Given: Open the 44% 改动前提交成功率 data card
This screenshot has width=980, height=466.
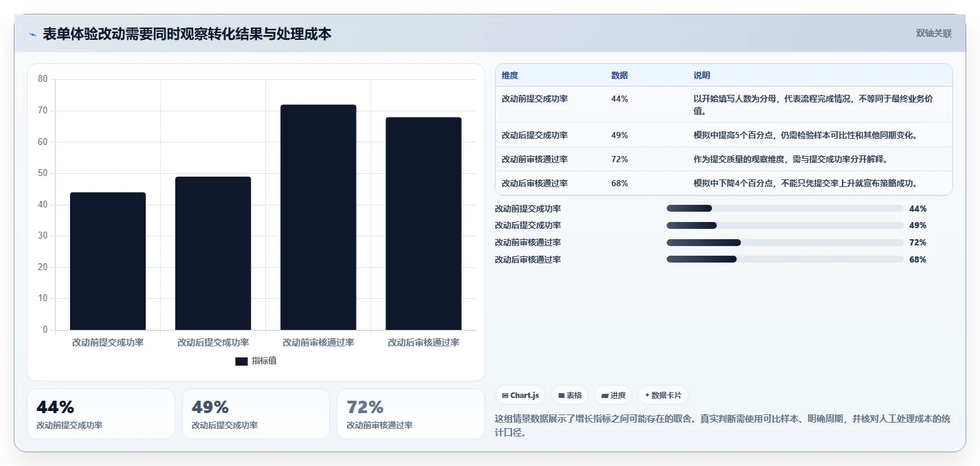Looking at the screenshot, I should click(101, 414).
